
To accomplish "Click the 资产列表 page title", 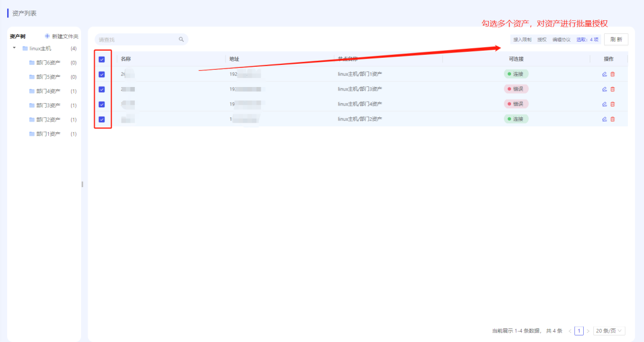I will 24,13.
